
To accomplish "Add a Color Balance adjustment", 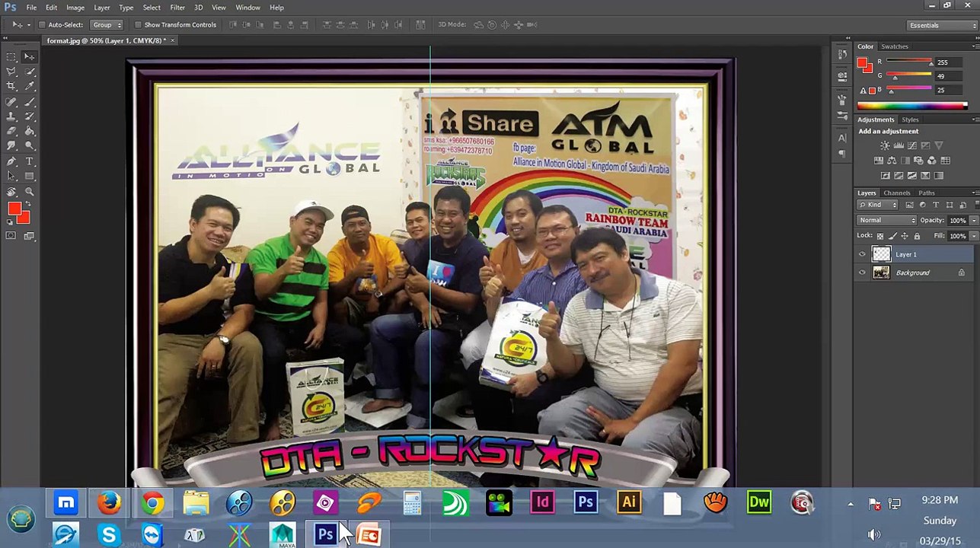I will point(892,161).
